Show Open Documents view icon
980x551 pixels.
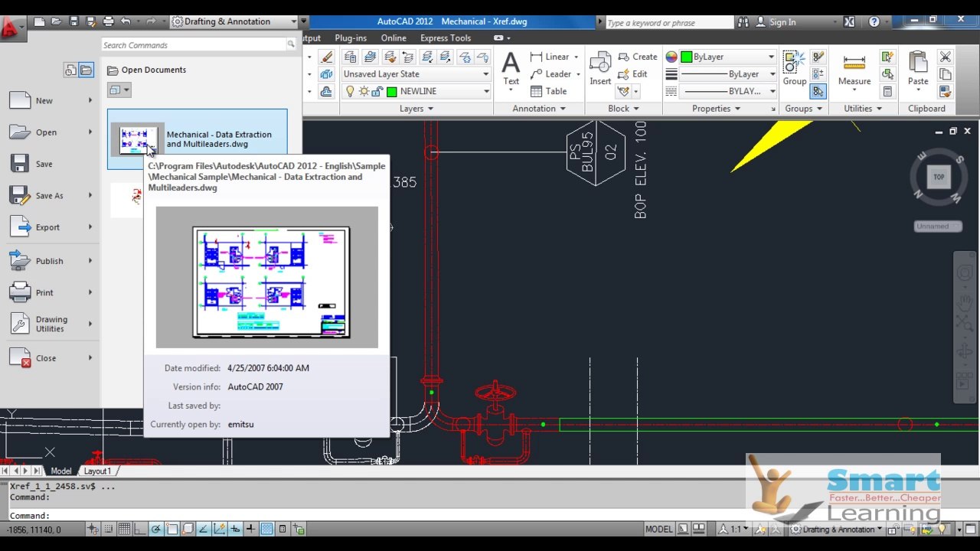click(86, 70)
